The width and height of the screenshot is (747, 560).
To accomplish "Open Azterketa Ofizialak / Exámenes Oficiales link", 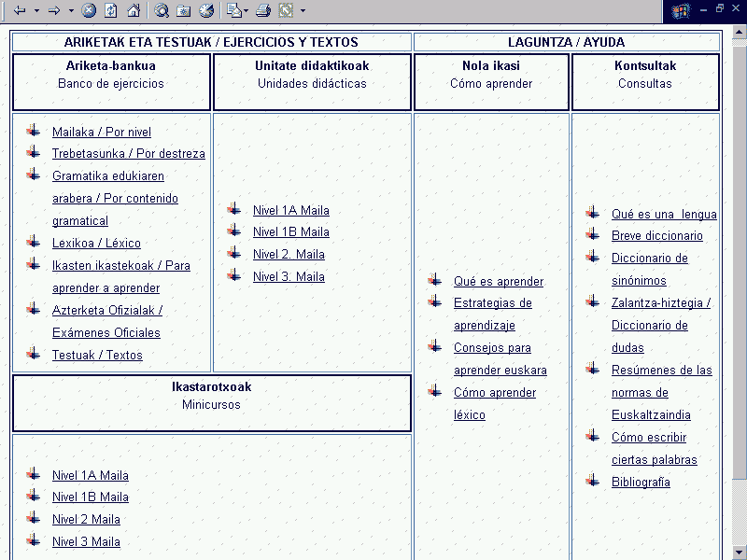I will point(107,321).
